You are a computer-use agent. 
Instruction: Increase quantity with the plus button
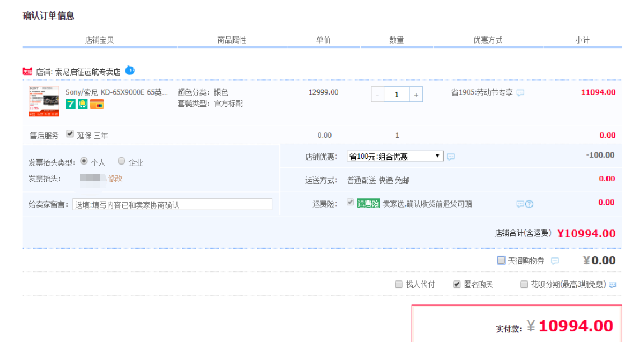pos(416,95)
